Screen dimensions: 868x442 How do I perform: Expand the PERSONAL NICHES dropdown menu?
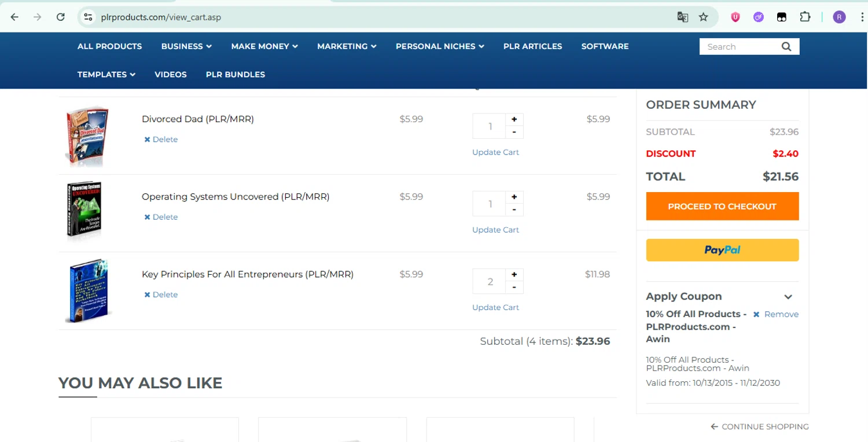coord(440,46)
